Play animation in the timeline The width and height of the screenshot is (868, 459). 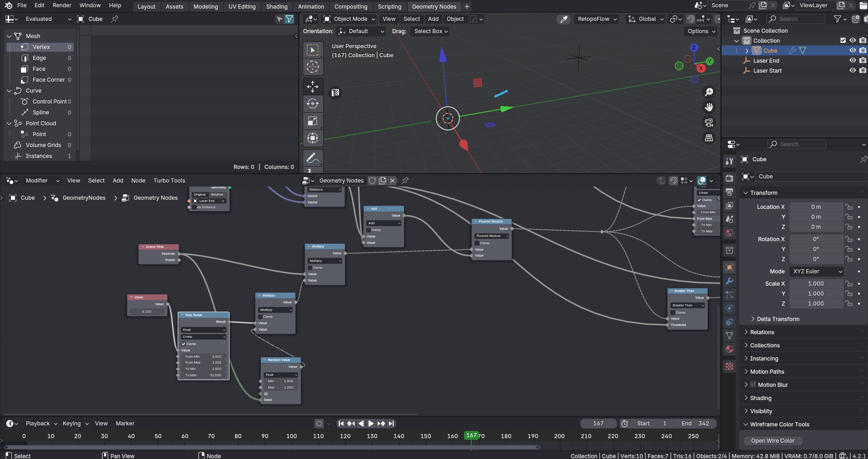tap(371, 424)
